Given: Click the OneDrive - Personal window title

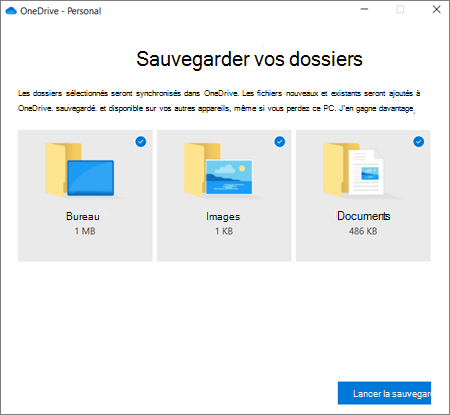Looking at the screenshot, I should (x=61, y=11).
